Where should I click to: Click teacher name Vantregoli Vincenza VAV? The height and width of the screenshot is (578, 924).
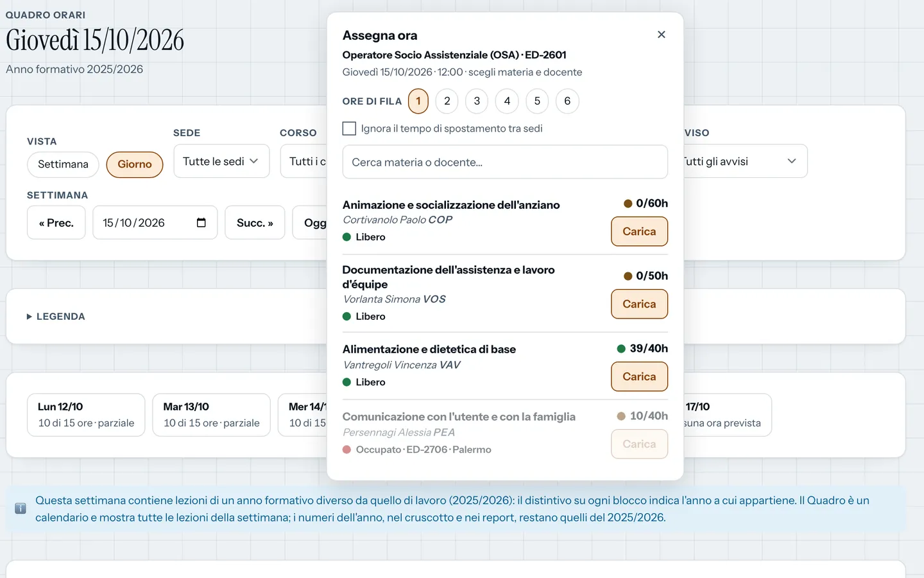pyautogui.click(x=402, y=365)
